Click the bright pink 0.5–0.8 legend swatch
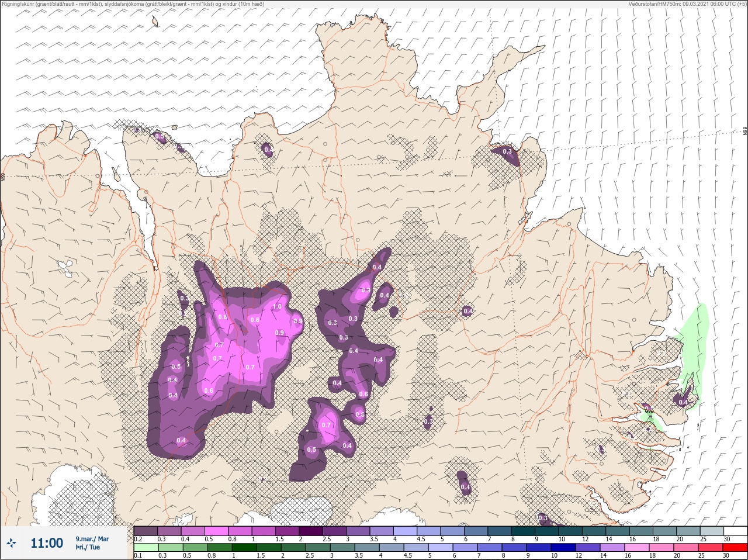Screen dimensions: 748x560 click(x=216, y=531)
